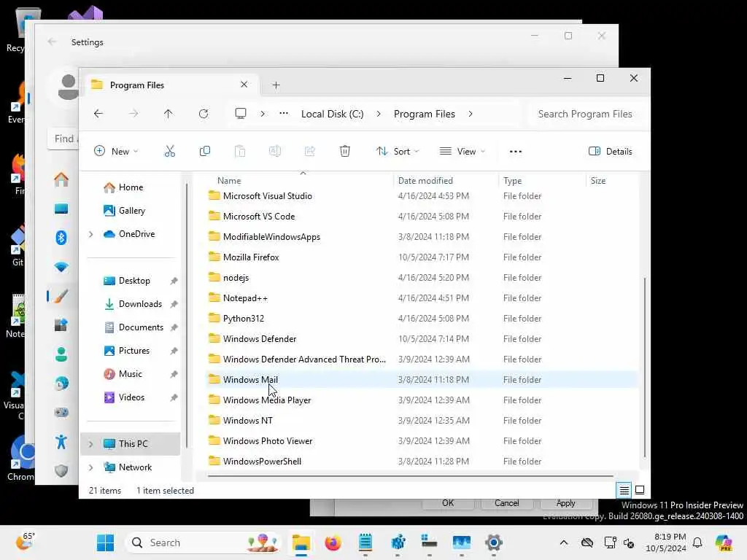Open the notifications bell icon
Screen dimensions: 747x560
[697, 542]
